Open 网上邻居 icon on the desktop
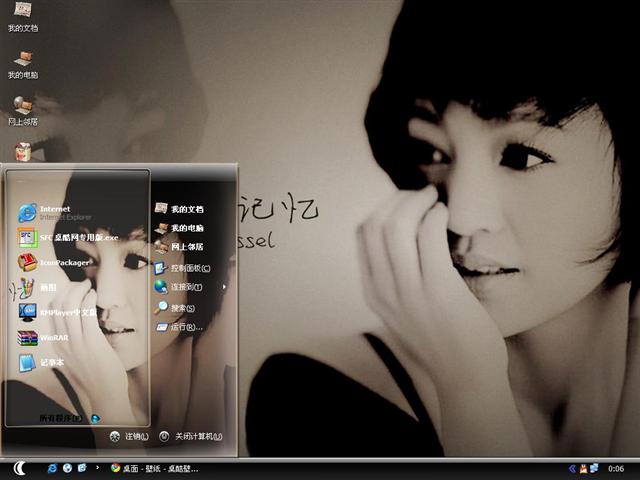 (23, 111)
